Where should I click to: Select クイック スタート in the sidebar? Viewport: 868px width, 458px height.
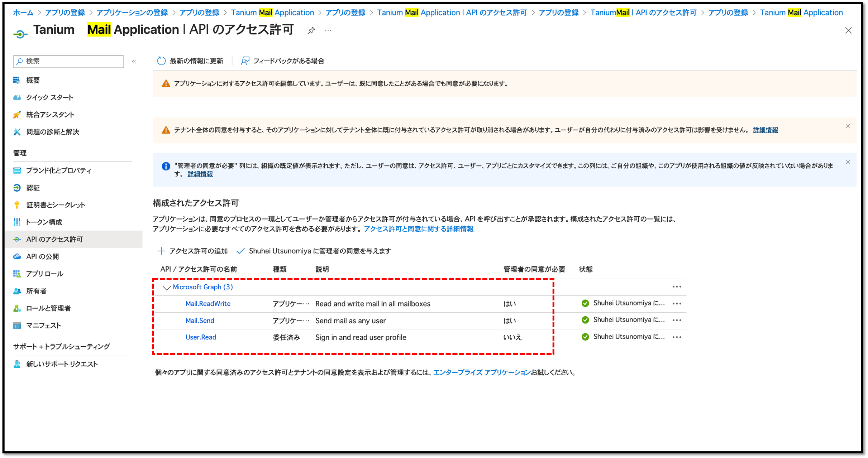[x=49, y=97]
